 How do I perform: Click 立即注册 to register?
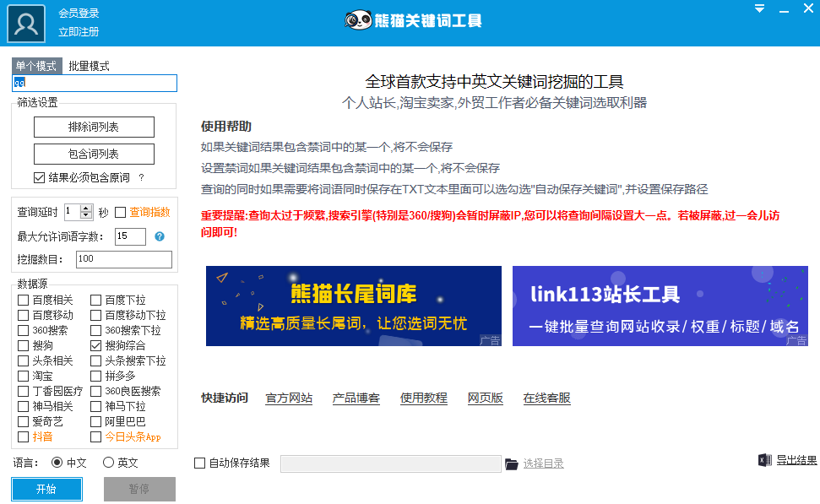pyautogui.click(x=79, y=32)
